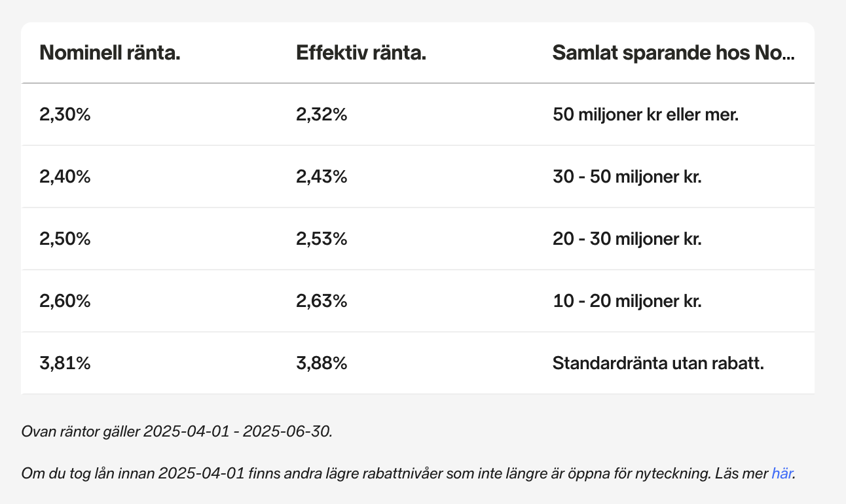Select the 3,81% nominal rate cell
846x504 pixels.
tap(65, 363)
